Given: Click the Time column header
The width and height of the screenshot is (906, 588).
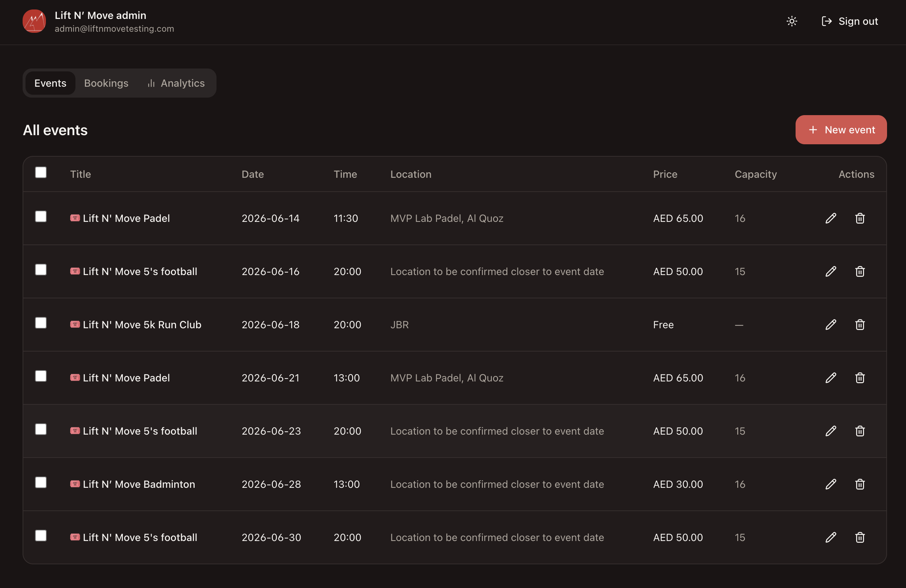Looking at the screenshot, I should (345, 174).
